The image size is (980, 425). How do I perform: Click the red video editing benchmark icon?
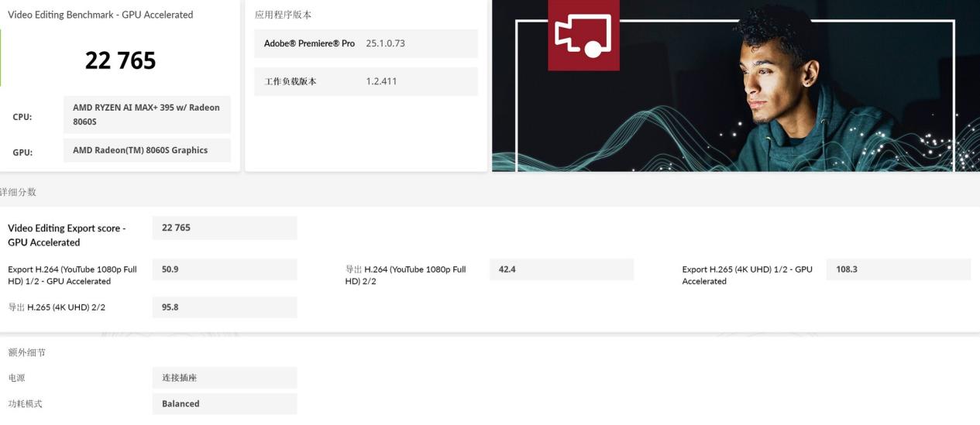coord(583,35)
